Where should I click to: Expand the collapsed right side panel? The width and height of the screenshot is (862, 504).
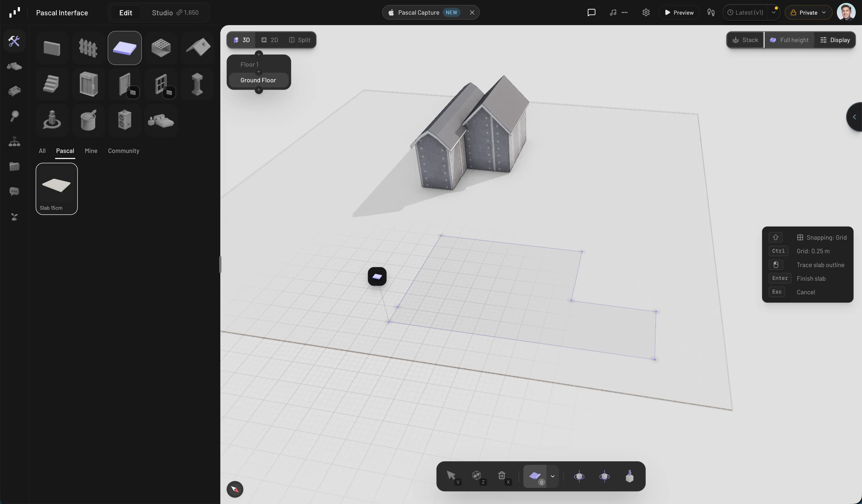click(x=854, y=117)
